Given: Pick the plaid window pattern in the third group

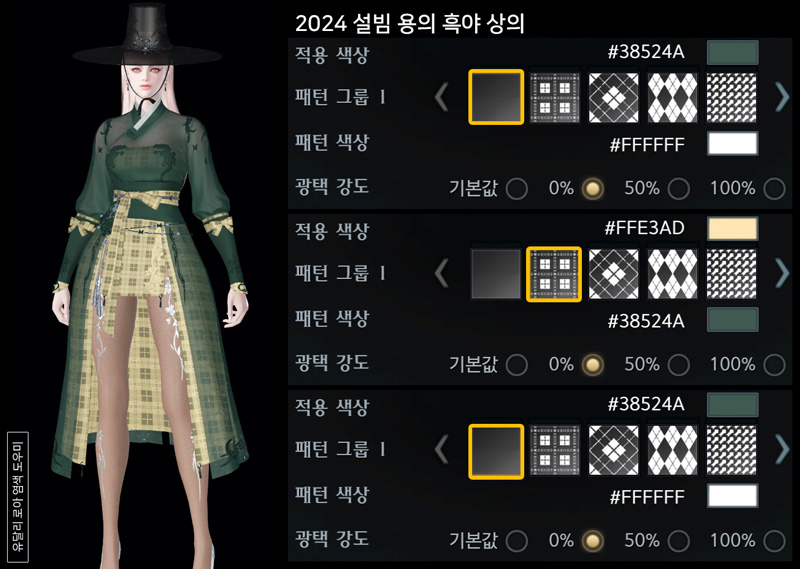Looking at the screenshot, I should click(555, 451).
